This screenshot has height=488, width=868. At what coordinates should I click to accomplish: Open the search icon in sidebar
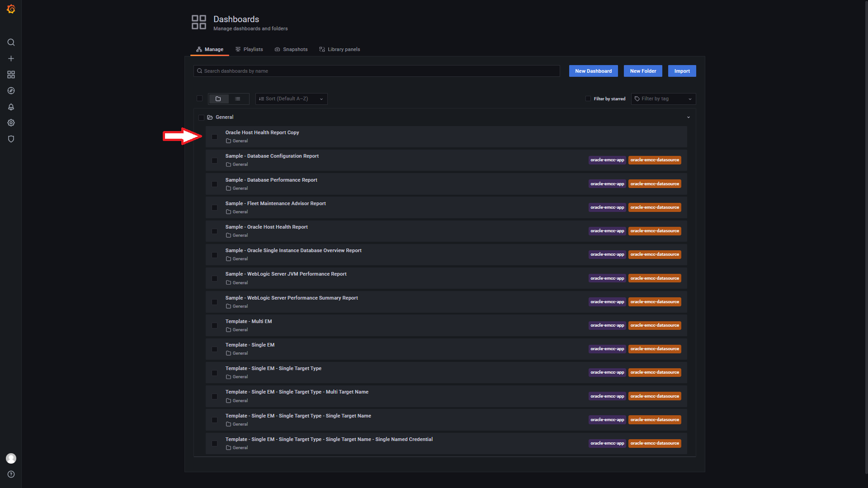point(11,42)
